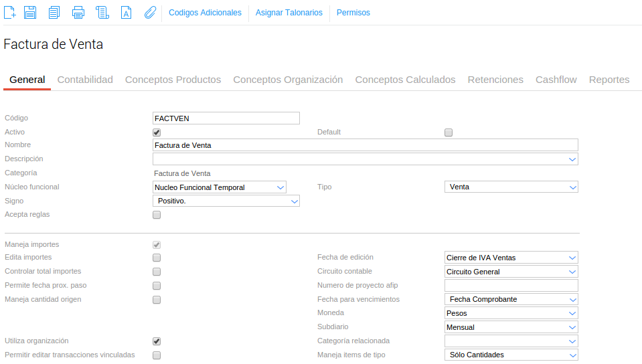Enable the Edita importes checkbox
The height and width of the screenshot is (364, 642).
pyautogui.click(x=157, y=258)
